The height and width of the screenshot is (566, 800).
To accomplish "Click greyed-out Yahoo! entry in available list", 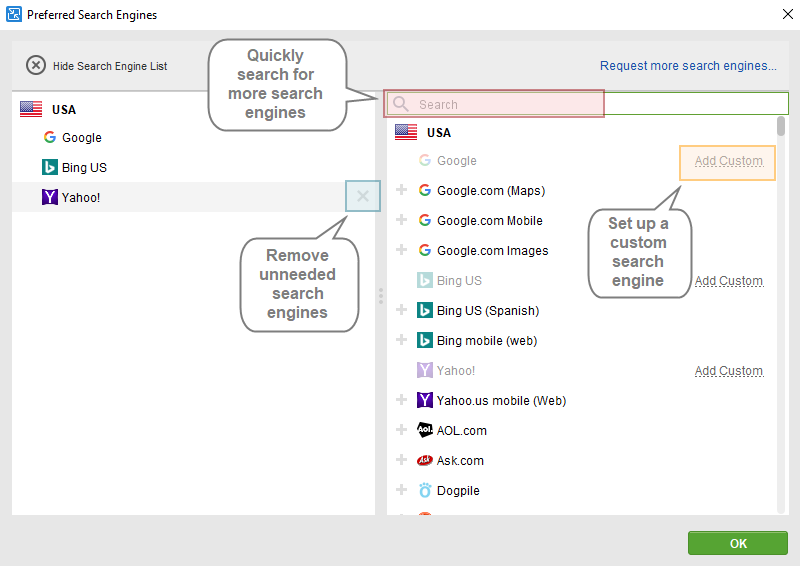I will pyautogui.click(x=456, y=371).
